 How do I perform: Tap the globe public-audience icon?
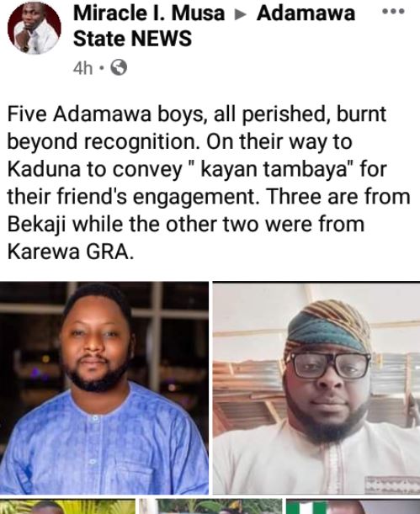pyautogui.click(x=119, y=67)
